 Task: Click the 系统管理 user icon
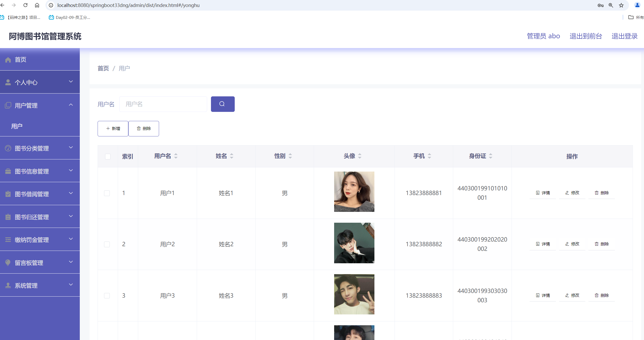[x=8, y=285]
